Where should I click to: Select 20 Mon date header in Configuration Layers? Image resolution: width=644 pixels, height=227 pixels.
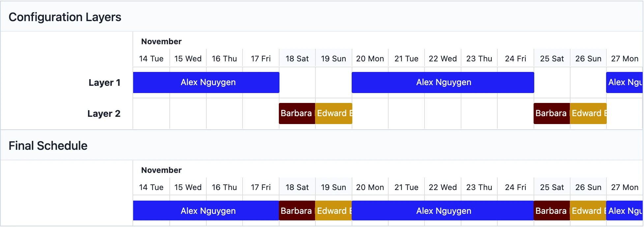[370, 59]
